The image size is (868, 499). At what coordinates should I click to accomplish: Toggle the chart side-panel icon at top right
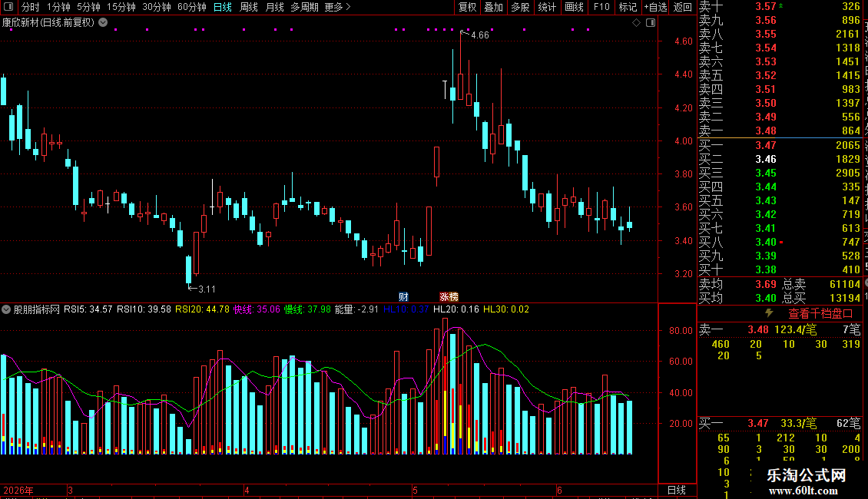(x=651, y=23)
